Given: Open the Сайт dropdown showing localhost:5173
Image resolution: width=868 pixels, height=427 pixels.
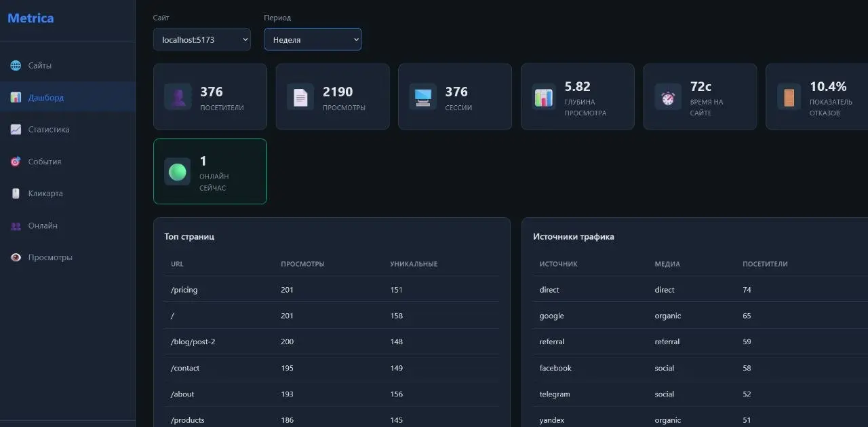Looking at the screenshot, I should (x=202, y=39).
